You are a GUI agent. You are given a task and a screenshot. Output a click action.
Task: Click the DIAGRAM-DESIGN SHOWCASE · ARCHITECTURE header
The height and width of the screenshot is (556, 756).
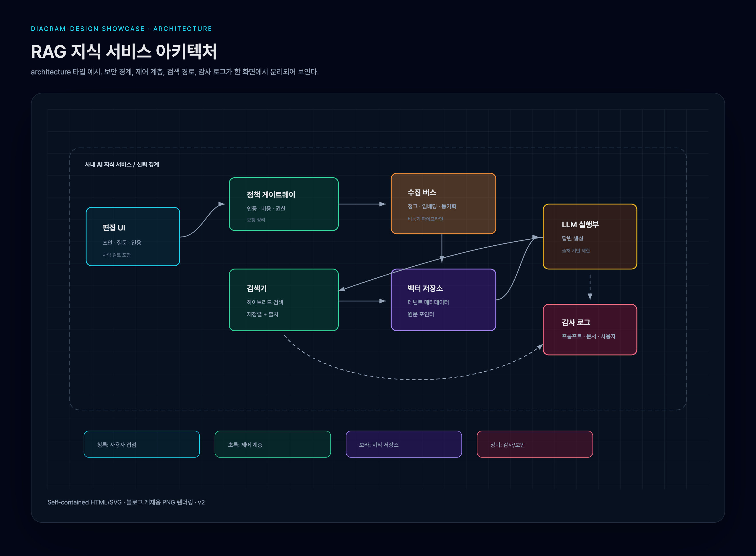tap(121, 29)
